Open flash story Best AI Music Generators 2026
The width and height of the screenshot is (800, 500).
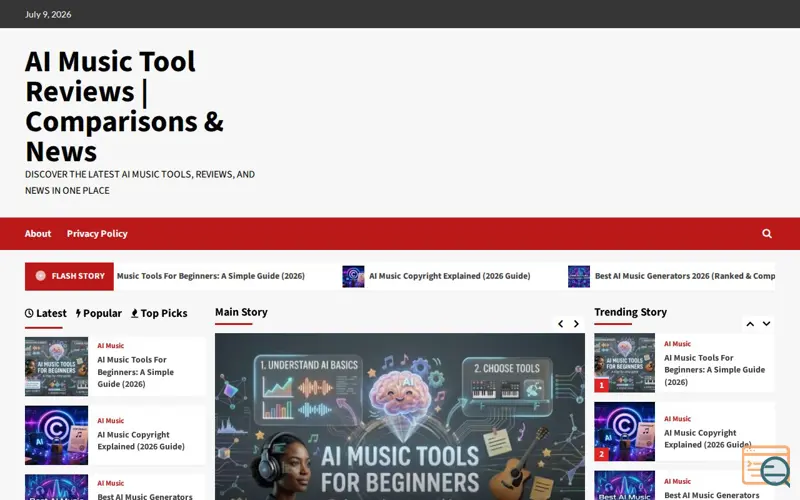pos(685,276)
